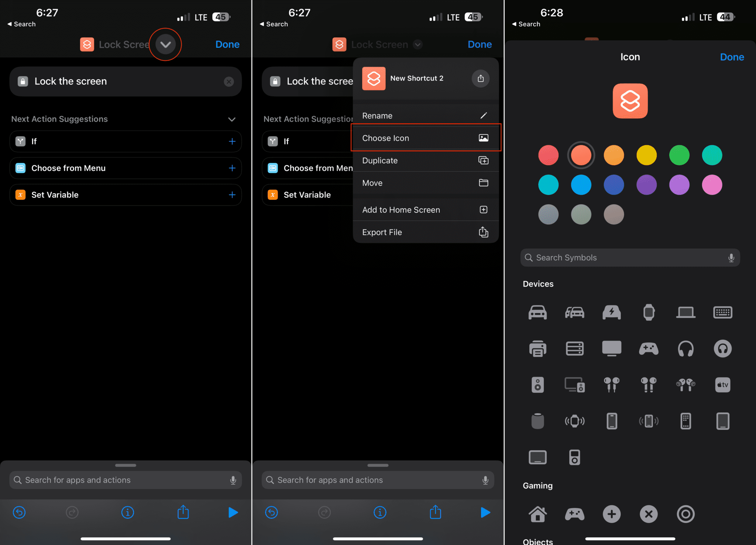Choose the Apple Watch icon
Image resolution: width=756 pixels, height=545 pixels.
[649, 312]
